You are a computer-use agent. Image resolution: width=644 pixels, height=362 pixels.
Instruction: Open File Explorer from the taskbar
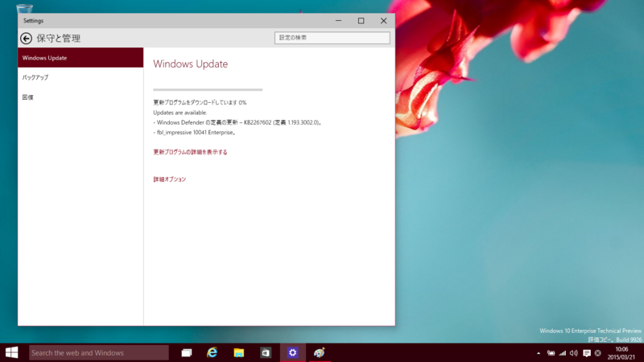click(238, 352)
